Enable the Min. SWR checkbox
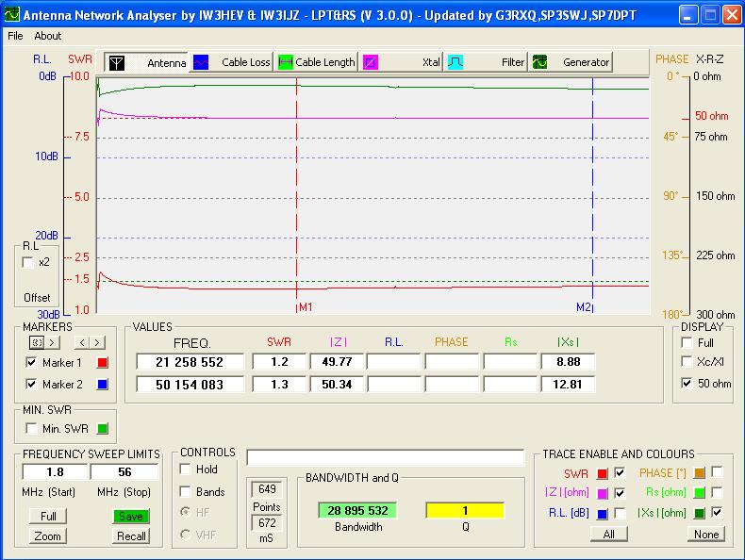Viewport: 745px width, 560px height. [32, 430]
